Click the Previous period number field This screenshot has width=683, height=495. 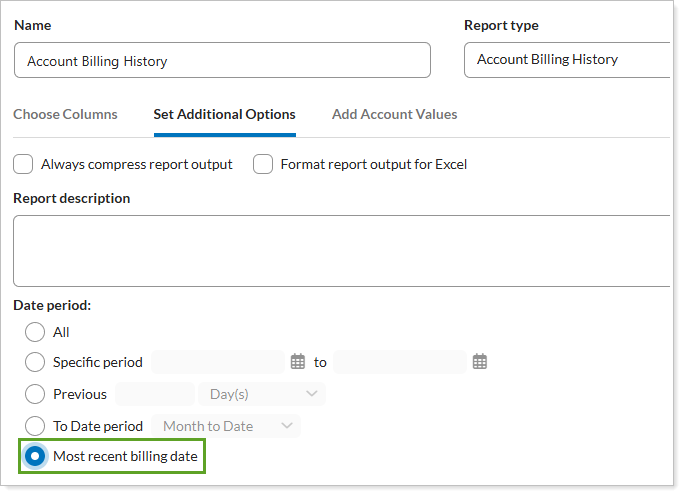(155, 394)
